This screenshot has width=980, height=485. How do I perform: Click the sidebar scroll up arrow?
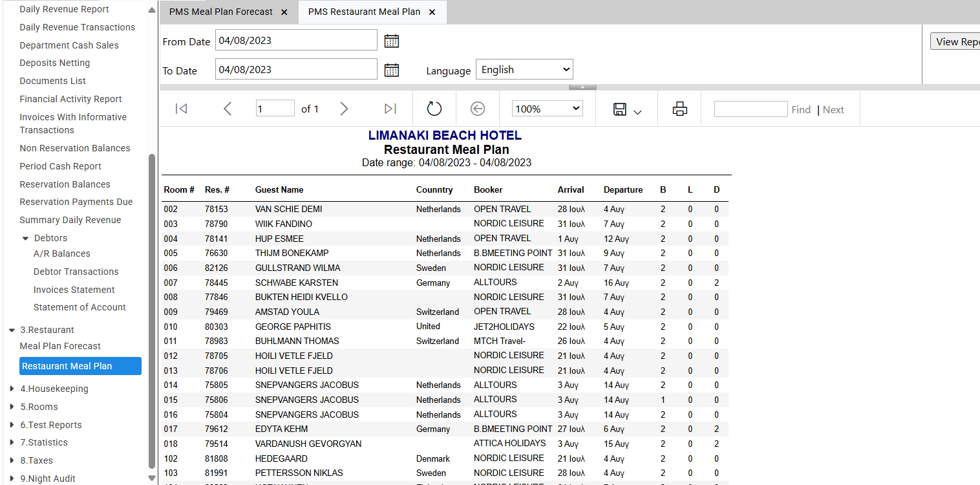pos(152,10)
